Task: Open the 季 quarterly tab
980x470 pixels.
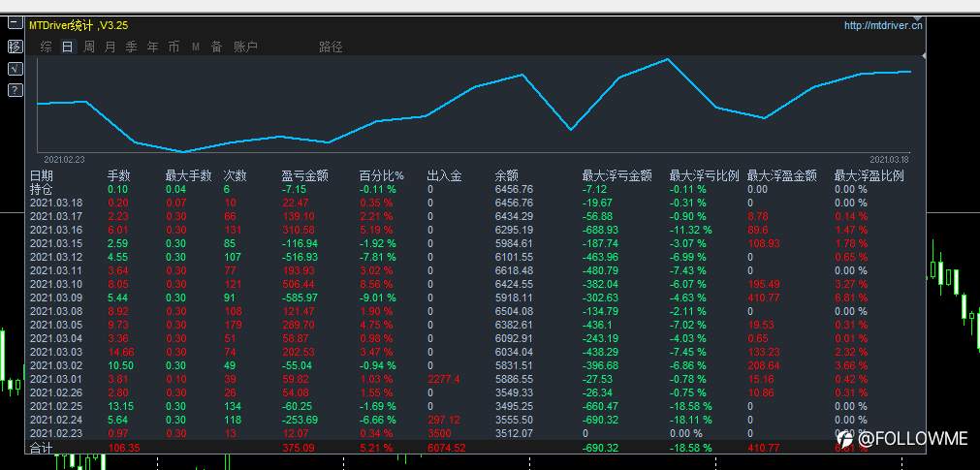Action: [x=131, y=47]
